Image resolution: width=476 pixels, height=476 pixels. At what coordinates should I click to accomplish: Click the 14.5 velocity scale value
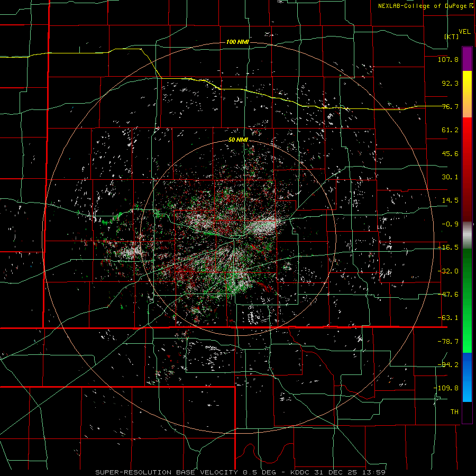pos(450,200)
